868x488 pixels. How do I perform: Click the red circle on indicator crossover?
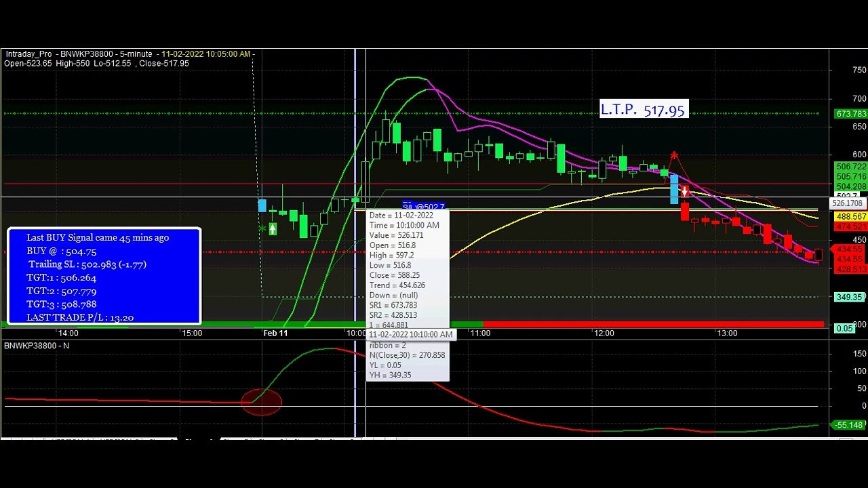point(262,401)
